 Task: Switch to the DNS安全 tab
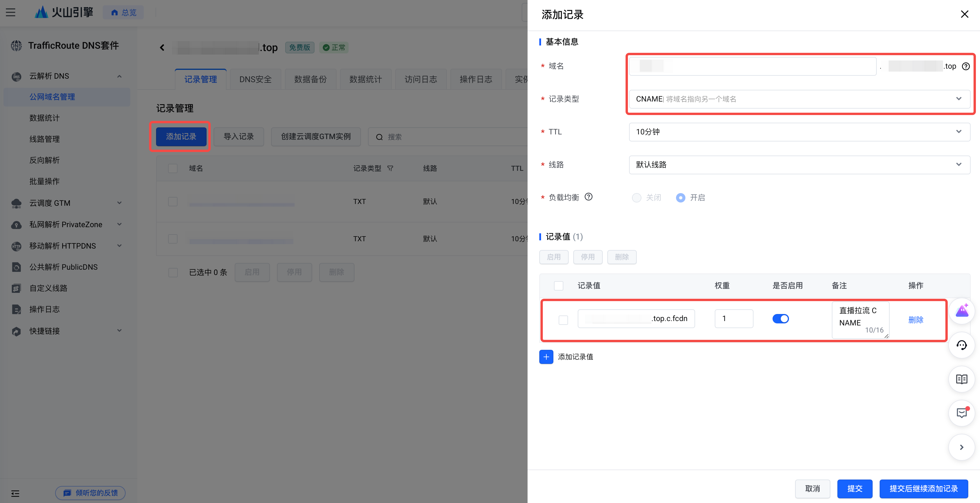click(x=255, y=79)
